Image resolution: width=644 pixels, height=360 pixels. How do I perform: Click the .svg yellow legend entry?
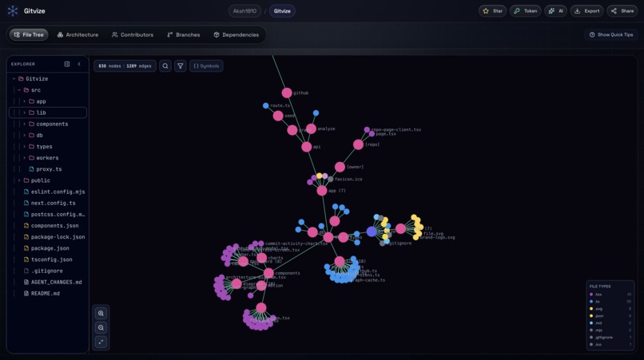coord(610,309)
